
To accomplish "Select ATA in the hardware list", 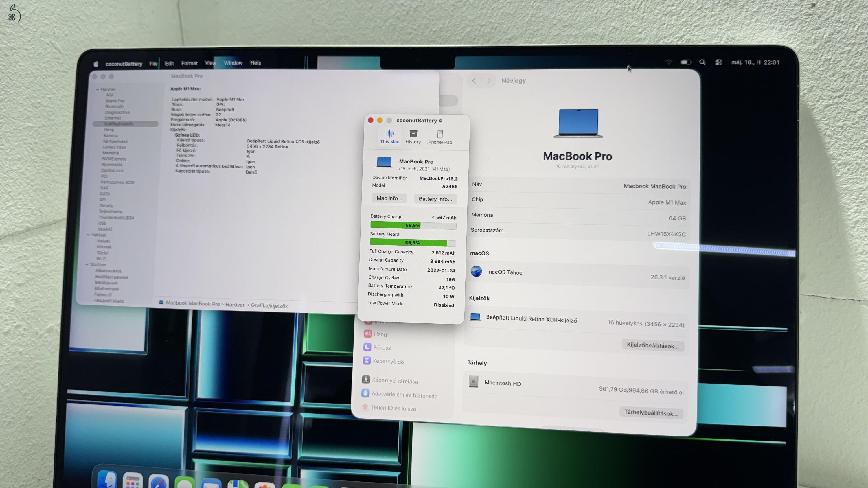I will coord(110,95).
